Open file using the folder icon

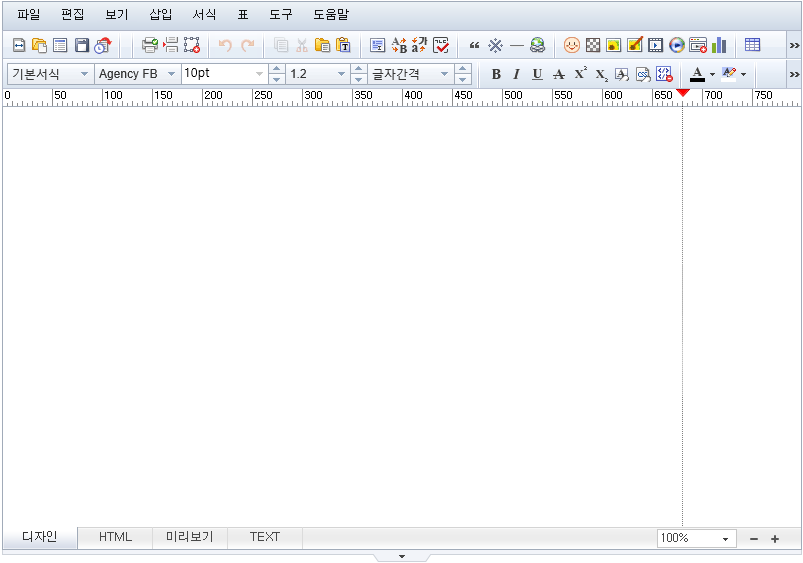(39, 46)
